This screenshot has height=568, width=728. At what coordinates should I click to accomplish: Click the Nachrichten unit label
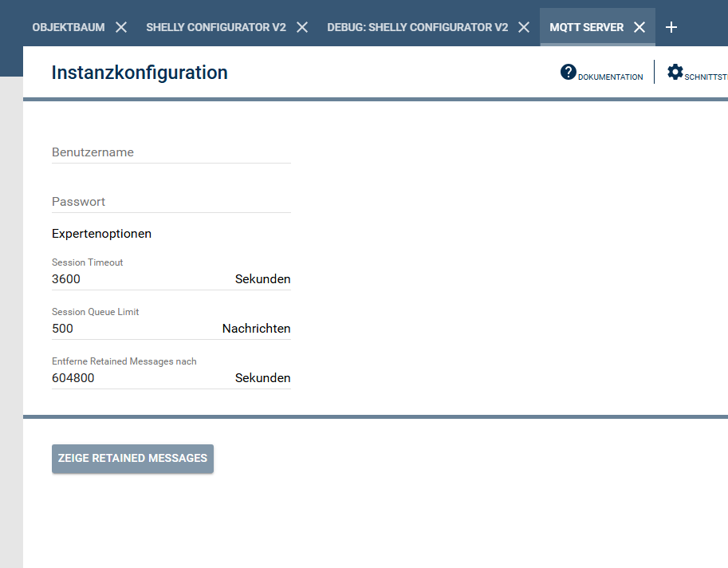[x=256, y=329]
